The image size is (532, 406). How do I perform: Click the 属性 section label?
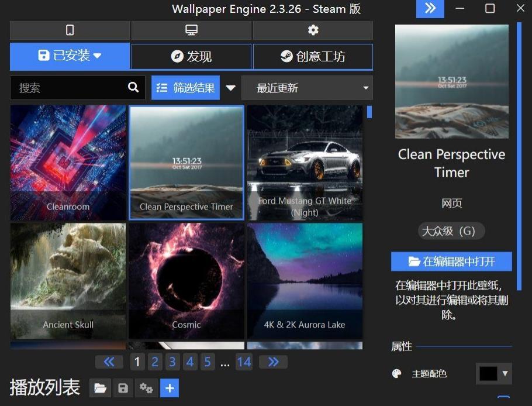402,346
